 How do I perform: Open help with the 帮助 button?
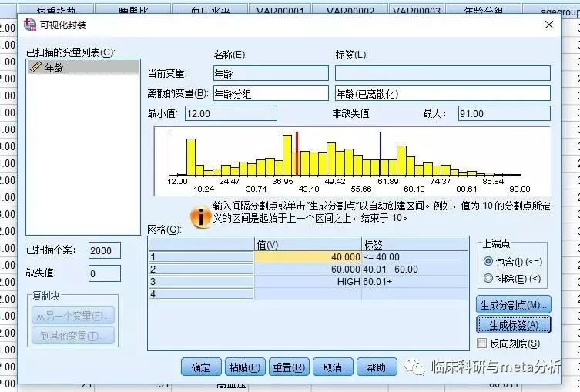377,367
